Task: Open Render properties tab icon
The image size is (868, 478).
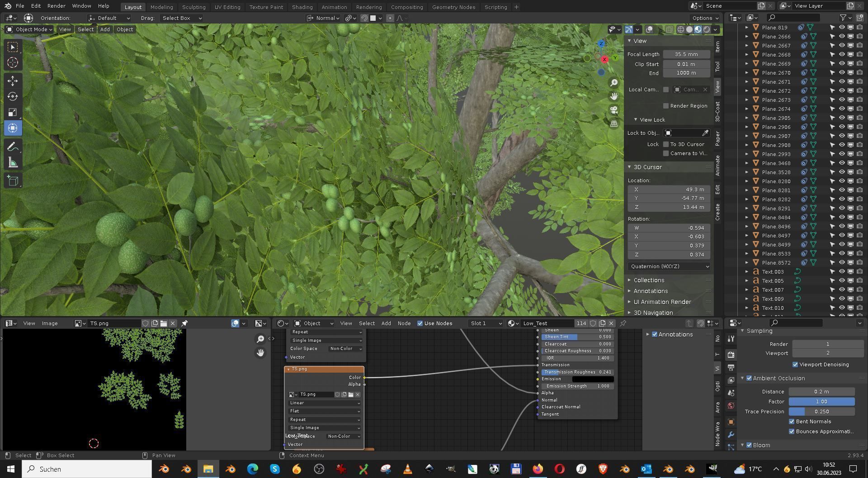Action: (731, 355)
